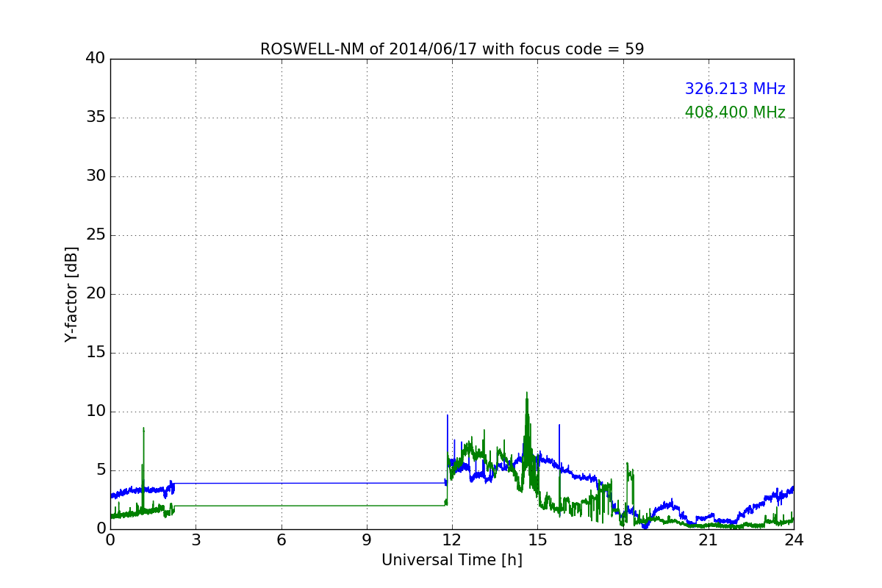Click the x-axis tick label 6

(x=281, y=539)
